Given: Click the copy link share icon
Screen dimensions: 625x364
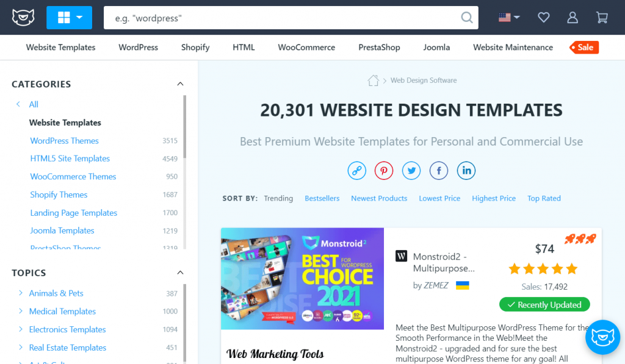Looking at the screenshot, I should tap(356, 171).
